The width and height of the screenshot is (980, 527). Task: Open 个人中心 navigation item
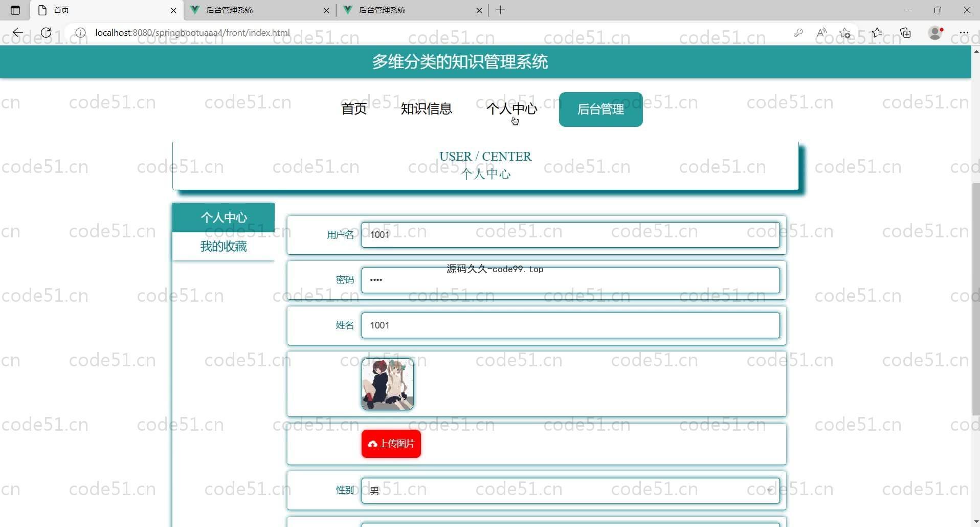[511, 109]
